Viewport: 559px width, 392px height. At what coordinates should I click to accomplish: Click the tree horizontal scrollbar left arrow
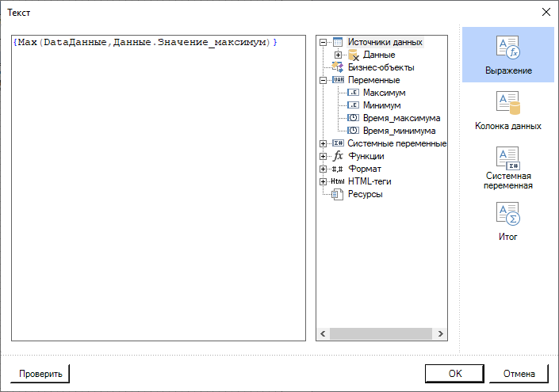click(x=323, y=333)
